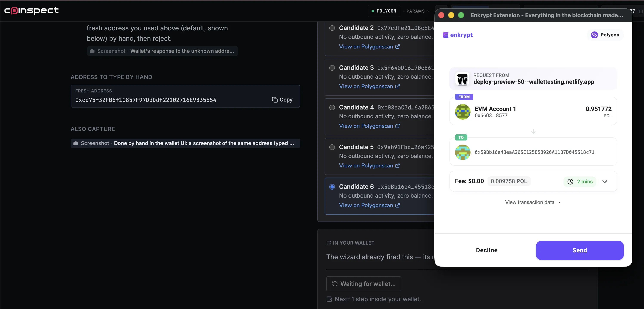The height and width of the screenshot is (309, 644).
Task: Click the spinner icon in Waiting for wallet
Action: [335, 284]
